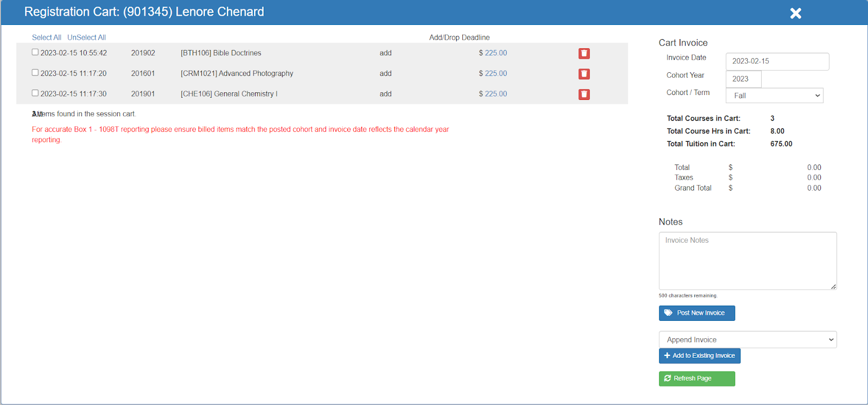Image resolution: width=868 pixels, height=405 pixels.
Task: Click the Invoice Date field
Action: pyautogui.click(x=777, y=61)
